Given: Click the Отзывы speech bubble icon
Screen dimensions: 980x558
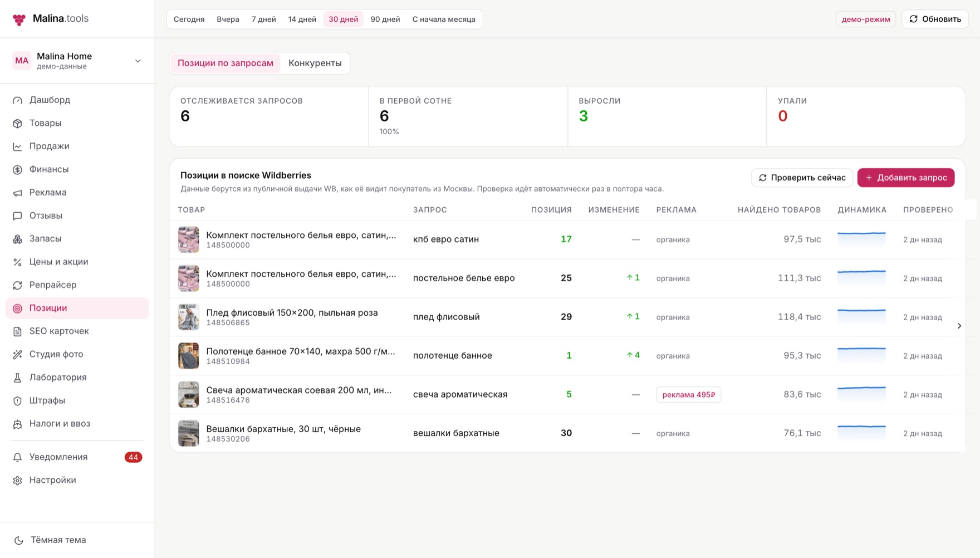Looking at the screenshot, I should [x=18, y=216].
